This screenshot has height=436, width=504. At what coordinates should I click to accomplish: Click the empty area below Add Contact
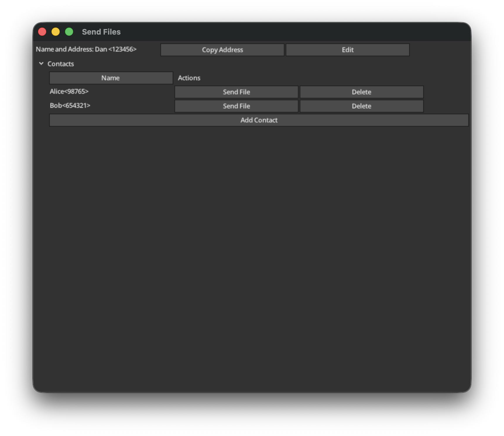pyautogui.click(x=252, y=249)
